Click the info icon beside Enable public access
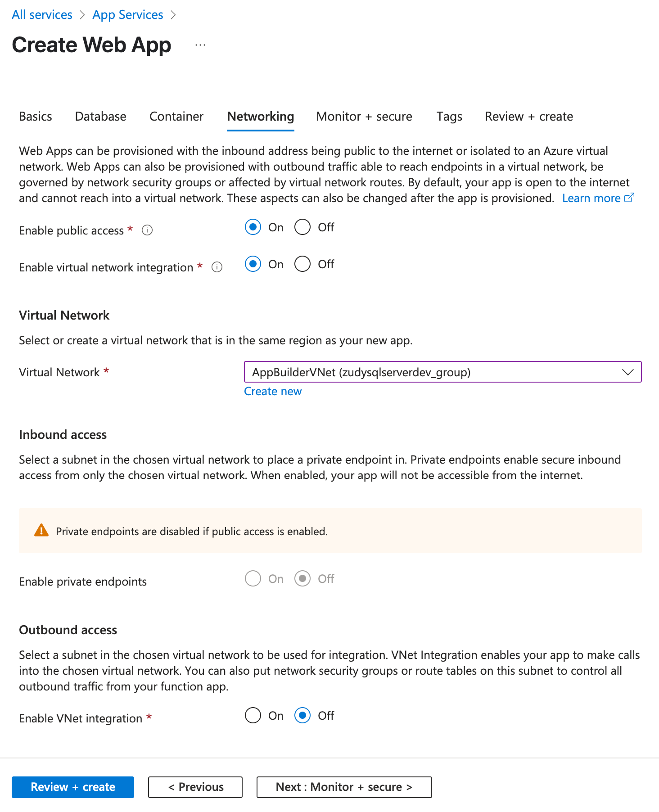This screenshot has height=812, width=659. click(x=147, y=230)
